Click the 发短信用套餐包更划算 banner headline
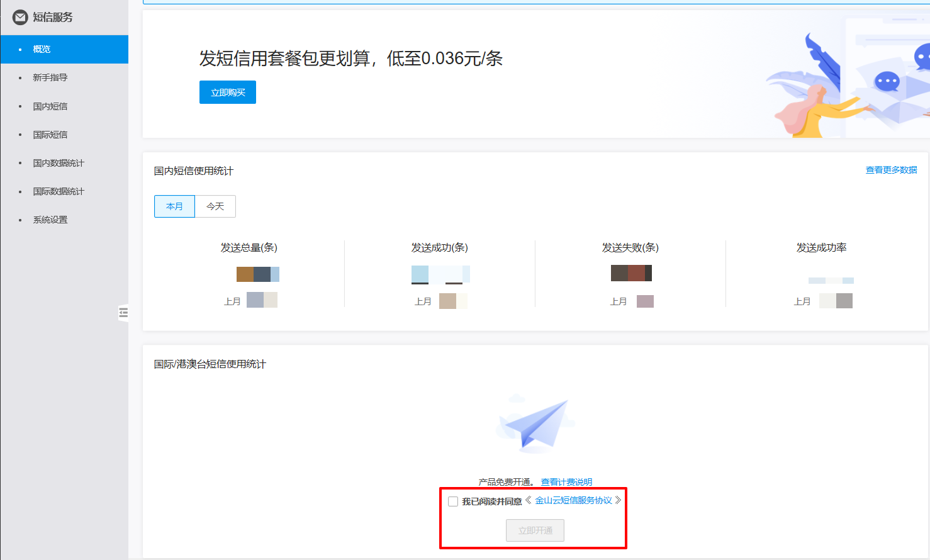Image resolution: width=930 pixels, height=560 pixels. pos(350,59)
